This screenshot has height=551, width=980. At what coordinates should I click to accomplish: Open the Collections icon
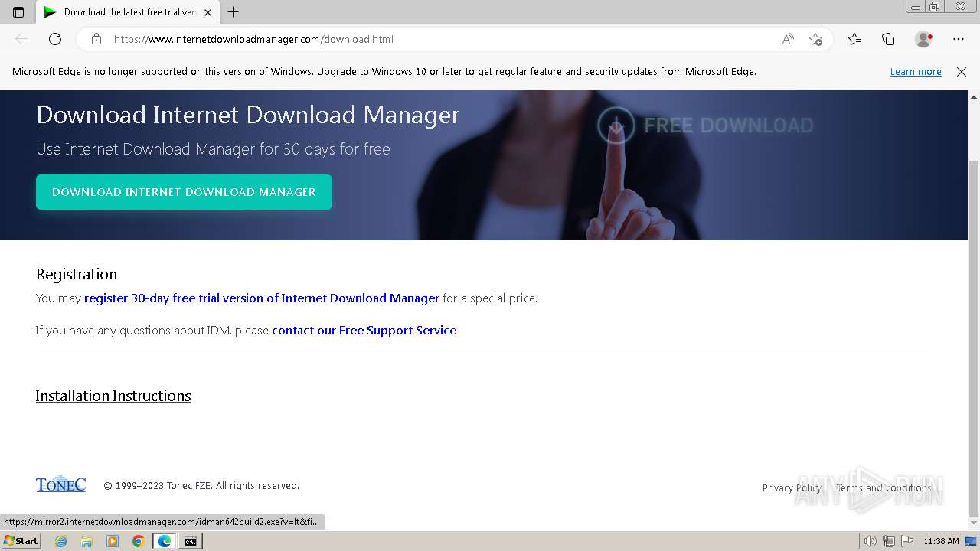(888, 39)
